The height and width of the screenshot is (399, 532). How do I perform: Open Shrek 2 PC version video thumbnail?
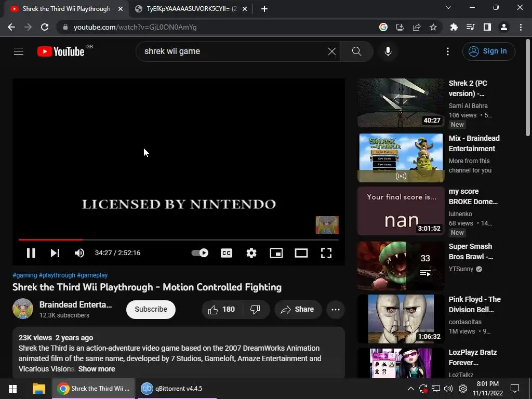401,103
